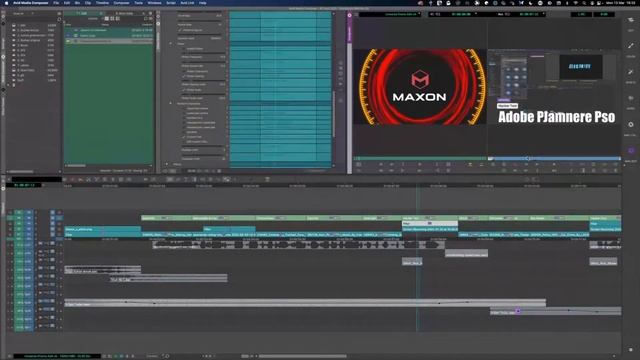Screen dimensions: 640x360
Task: Expand the disclosure triangle at the parameter panel bottom
Action: pos(167,164)
